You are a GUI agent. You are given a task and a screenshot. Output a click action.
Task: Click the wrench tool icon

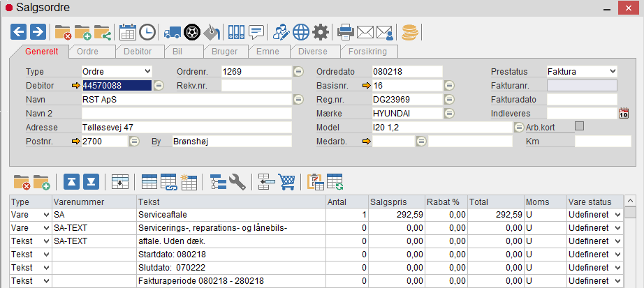coord(237,182)
